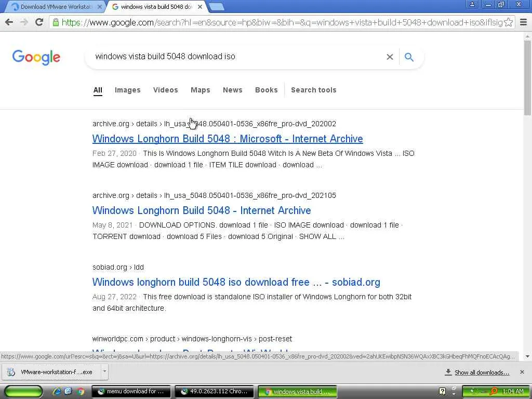Click 'sobiad.org › ldd' breadcrumb text
The image size is (532, 399).
pyautogui.click(x=118, y=268)
